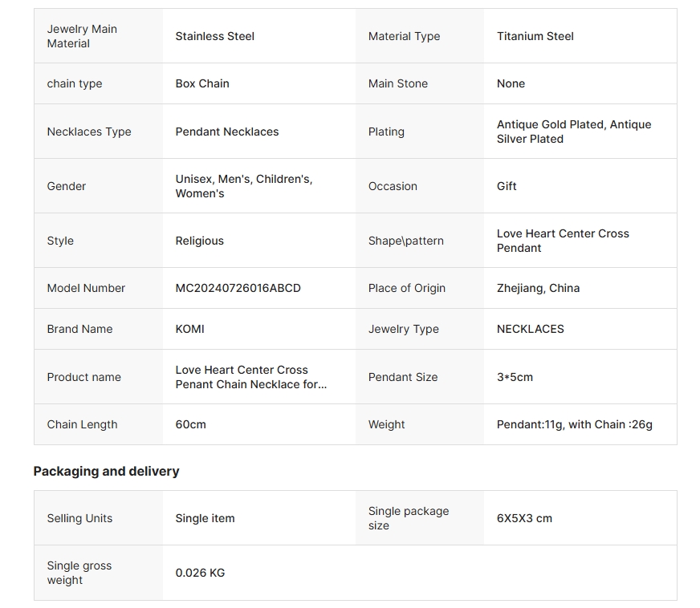Click the 'Zhejiang, China' place of origin
Image resolution: width=700 pixels, height=608 pixels.
click(x=538, y=288)
